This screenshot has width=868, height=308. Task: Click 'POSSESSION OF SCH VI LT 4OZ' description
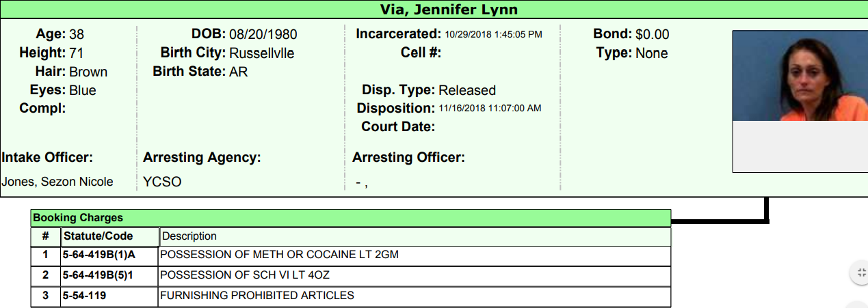point(248,275)
